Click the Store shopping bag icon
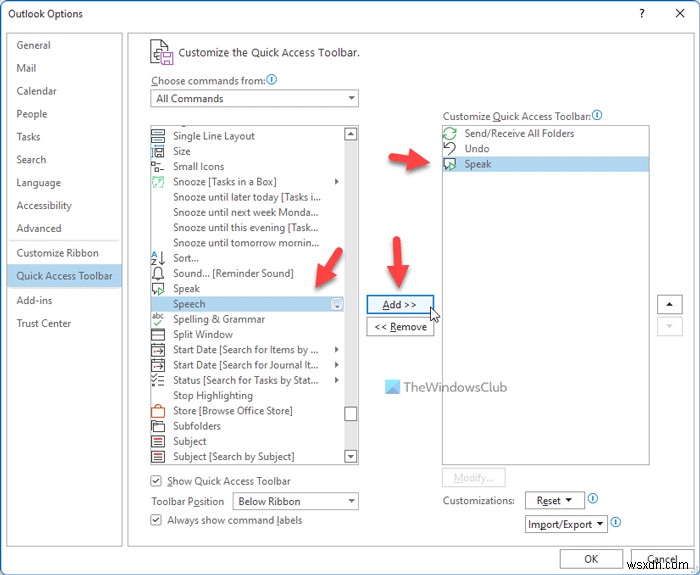 [x=158, y=410]
